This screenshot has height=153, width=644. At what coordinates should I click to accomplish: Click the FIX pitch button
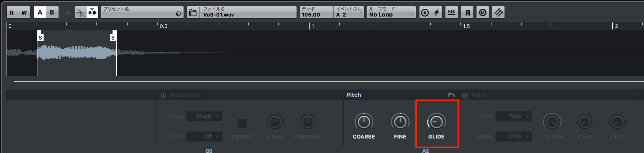click(x=451, y=13)
